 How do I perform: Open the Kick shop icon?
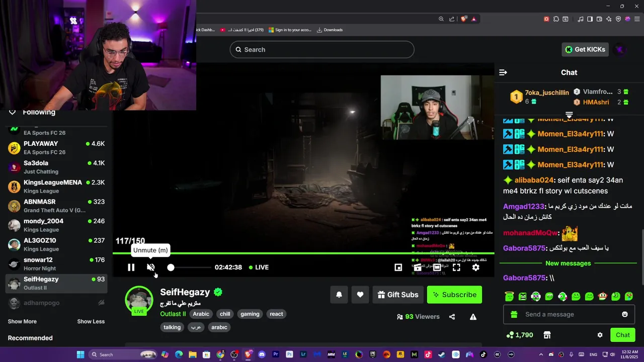tap(547, 335)
